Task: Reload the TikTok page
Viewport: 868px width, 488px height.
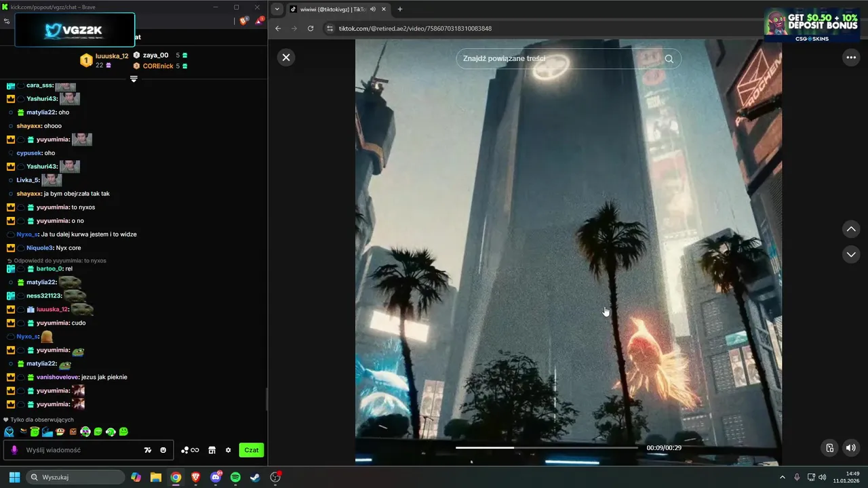Action: coord(311,28)
